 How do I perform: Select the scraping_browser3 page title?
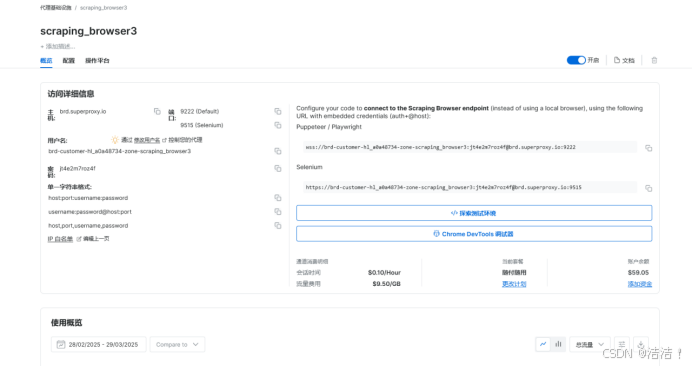click(88, 31)
